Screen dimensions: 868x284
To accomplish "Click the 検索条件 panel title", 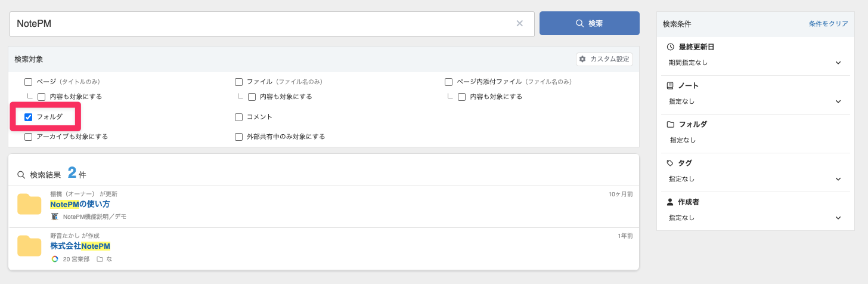I will point(677,24).
